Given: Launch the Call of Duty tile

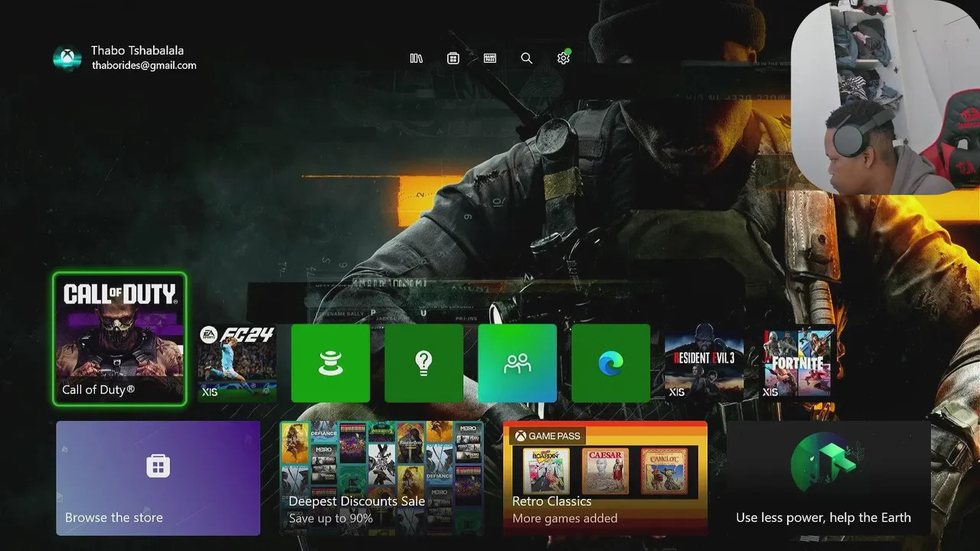Looking at the screenshot, I should (119, 339).
